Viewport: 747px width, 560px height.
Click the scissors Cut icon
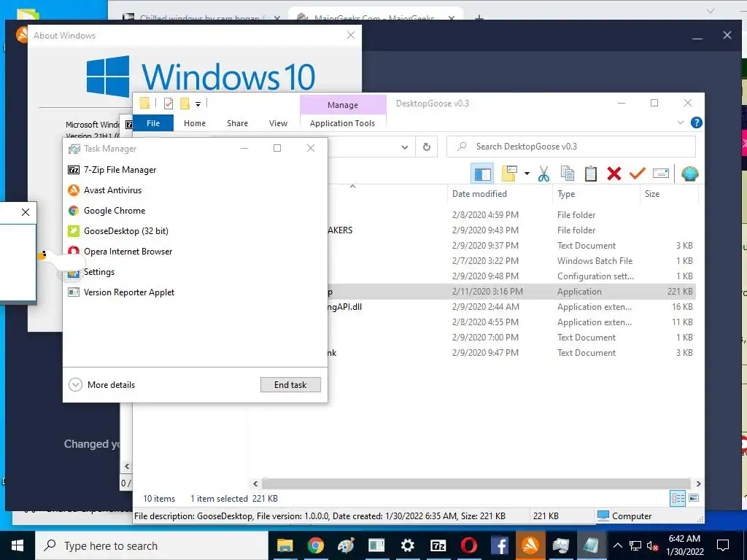tap(543, 174)
